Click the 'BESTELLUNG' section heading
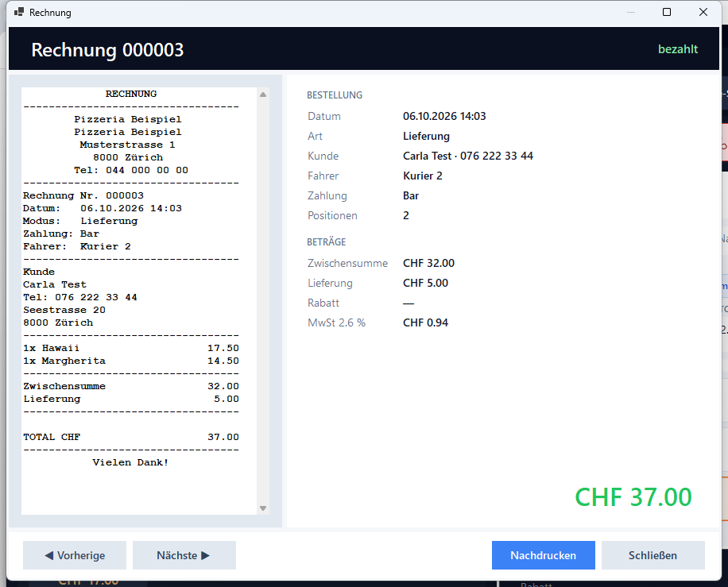The image size is (728, 587). 335,95
